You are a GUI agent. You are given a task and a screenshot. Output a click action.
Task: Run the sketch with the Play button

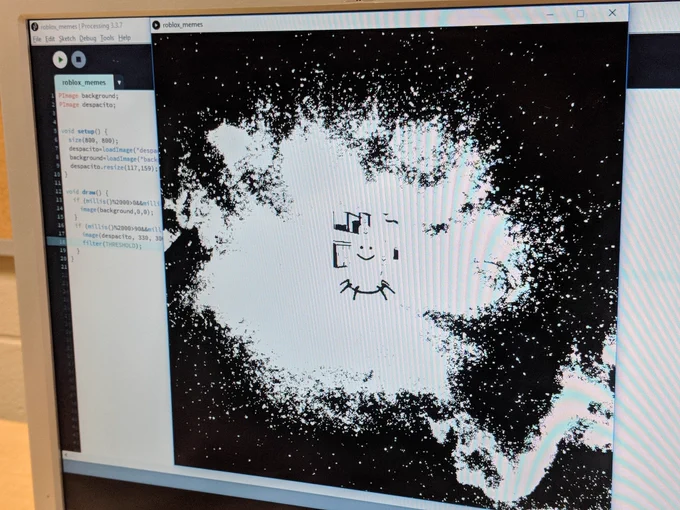(60, 59)
